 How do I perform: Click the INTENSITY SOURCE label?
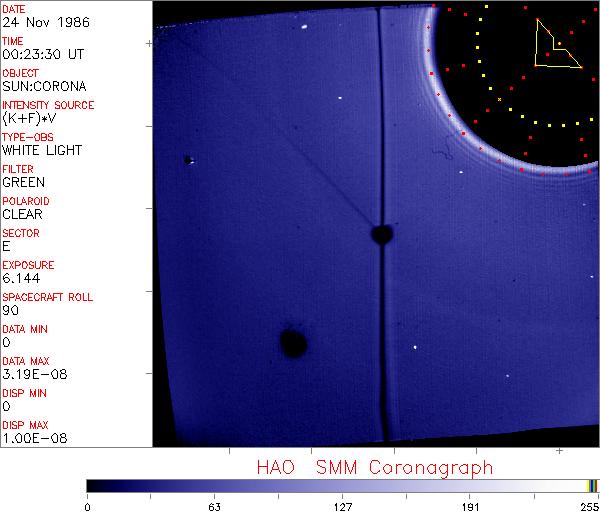point(48,105)
